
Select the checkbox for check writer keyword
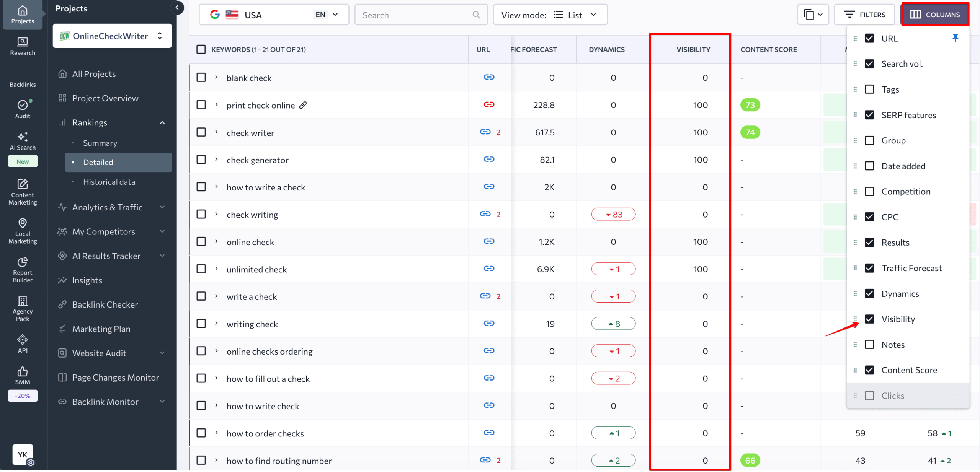pos(201,132)
